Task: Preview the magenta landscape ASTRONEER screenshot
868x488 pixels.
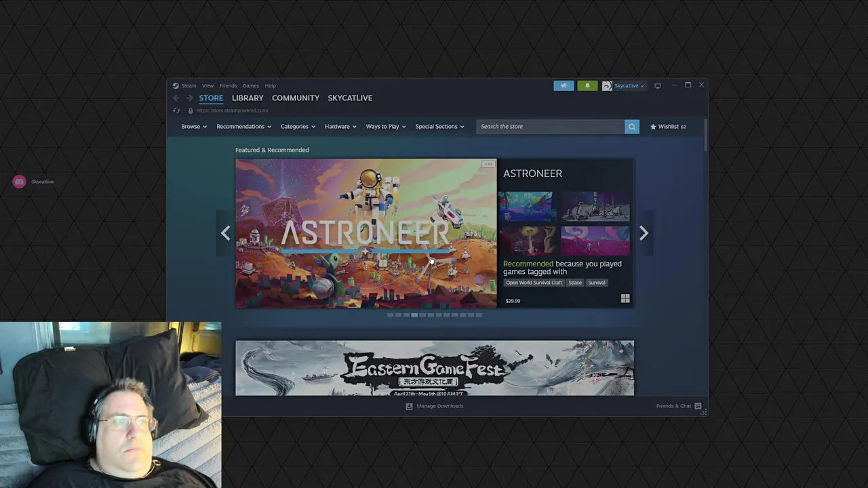Action: [595, 241]
